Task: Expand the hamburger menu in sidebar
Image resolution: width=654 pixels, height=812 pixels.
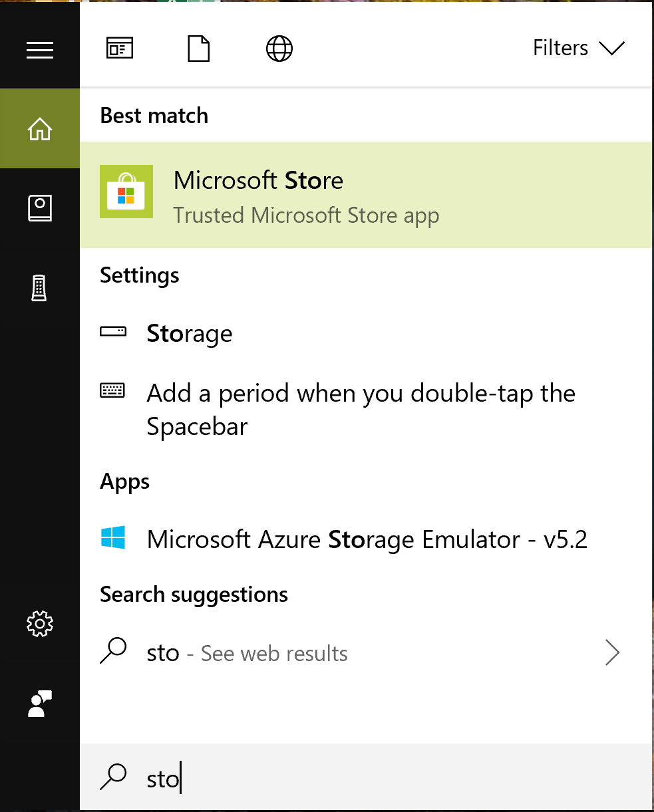Action: tap(40, 49)
